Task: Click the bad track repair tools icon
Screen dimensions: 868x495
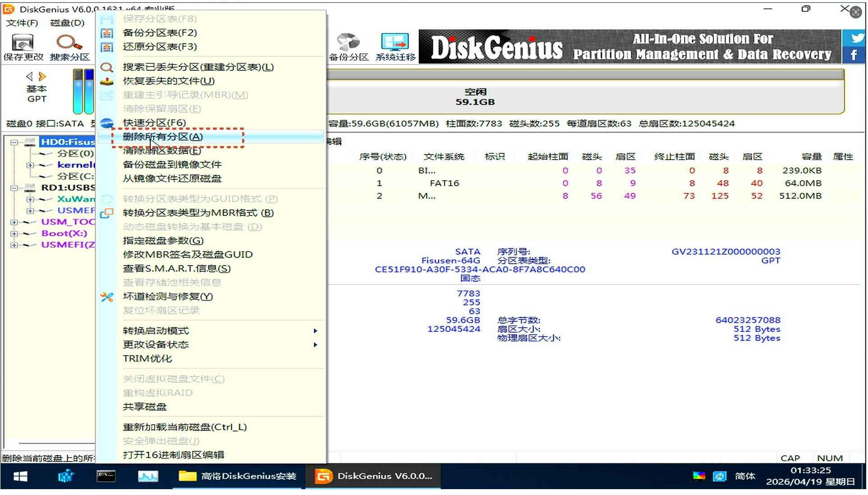Action: click(107, 297)
